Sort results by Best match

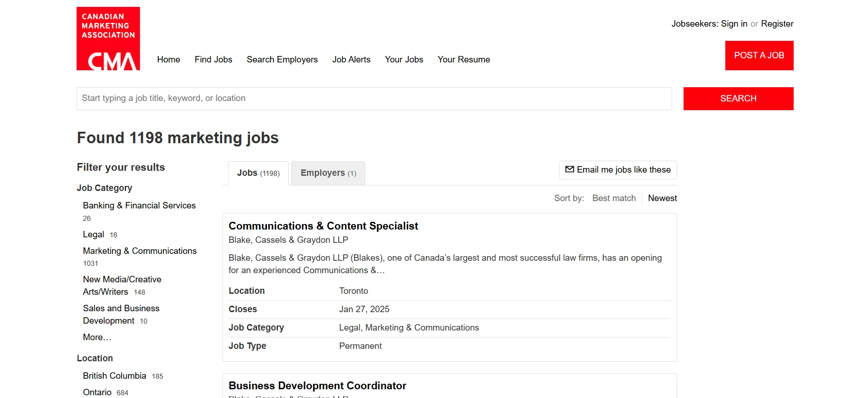(x=614, y=198)
